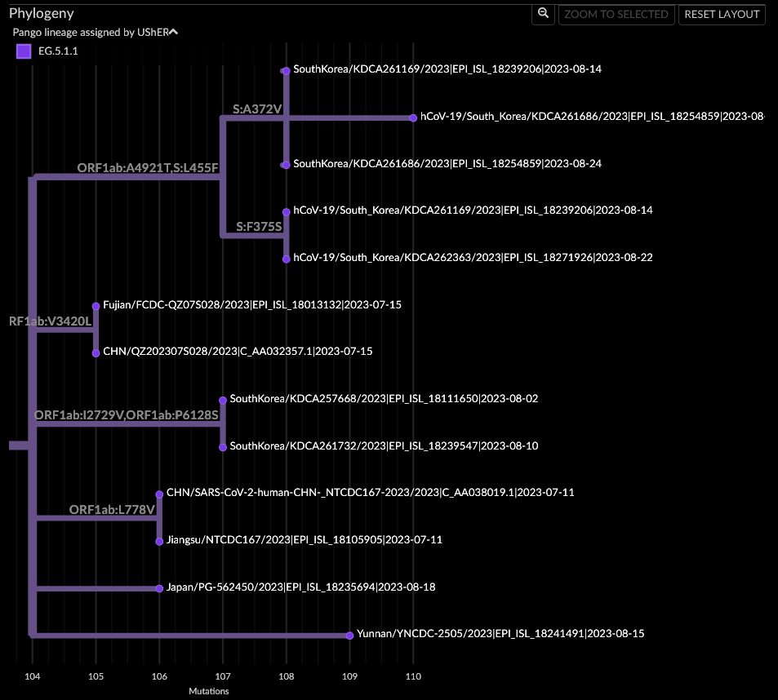Click the SouthKorea/KDCA257668/2023 node

pyautogui.click(x=222, y=399)
